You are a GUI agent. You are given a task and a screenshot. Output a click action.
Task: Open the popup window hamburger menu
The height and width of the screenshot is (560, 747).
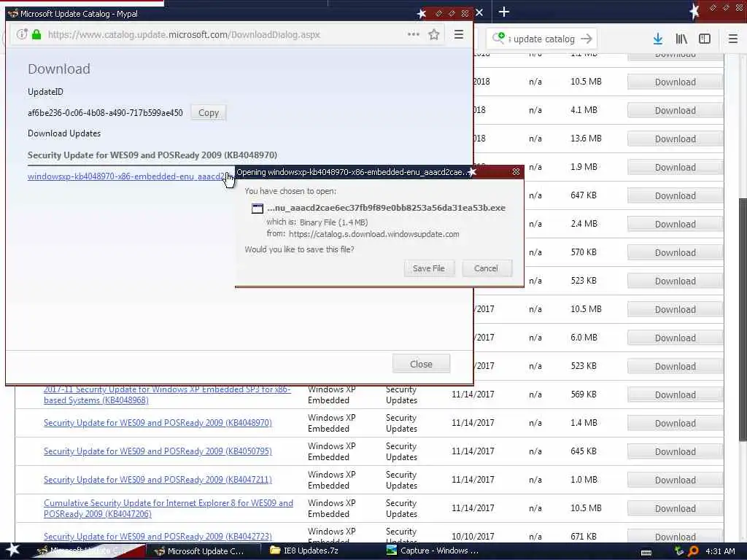(x=458, y=34)
